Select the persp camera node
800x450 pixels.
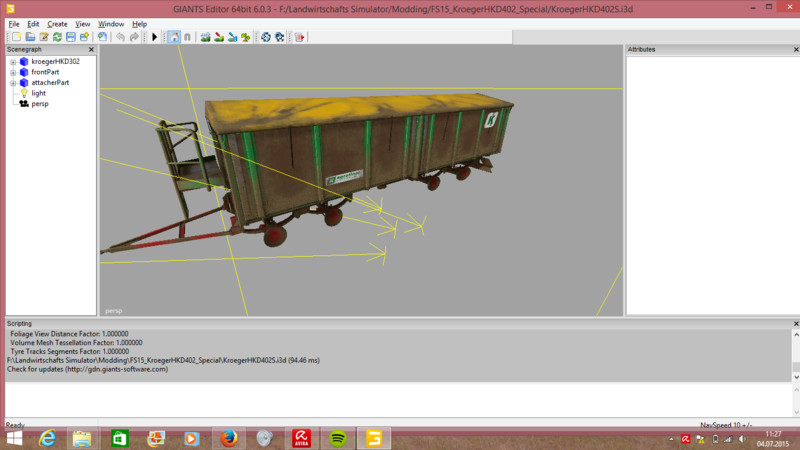click(x=40, y=104)
